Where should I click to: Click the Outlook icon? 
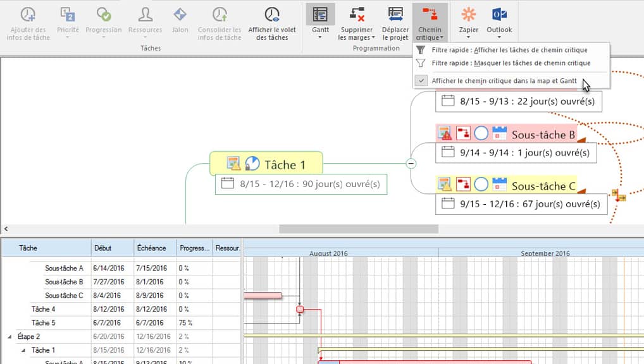coord(499,15)
